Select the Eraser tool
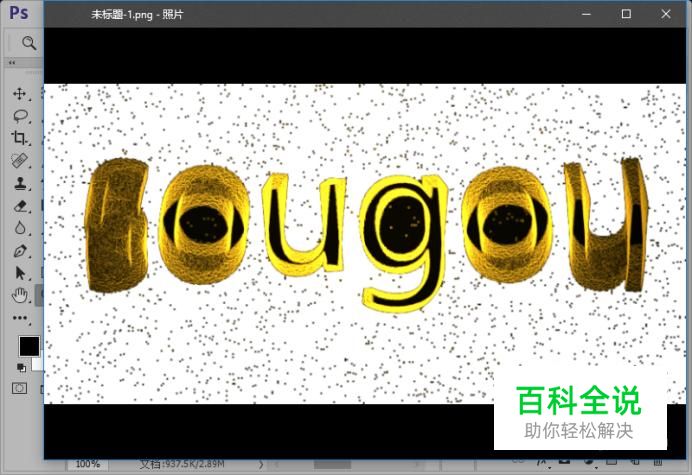 point(20,206)
